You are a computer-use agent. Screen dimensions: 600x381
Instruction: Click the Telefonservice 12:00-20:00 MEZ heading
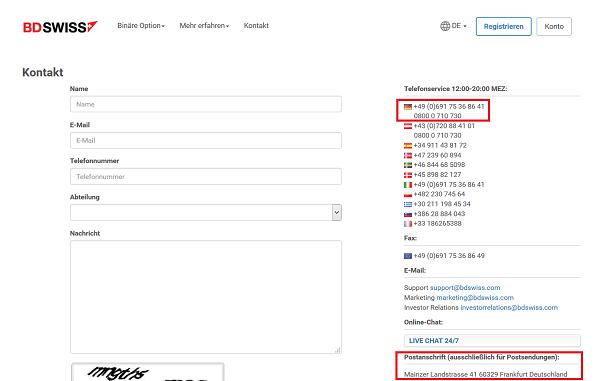click(455, 89)
